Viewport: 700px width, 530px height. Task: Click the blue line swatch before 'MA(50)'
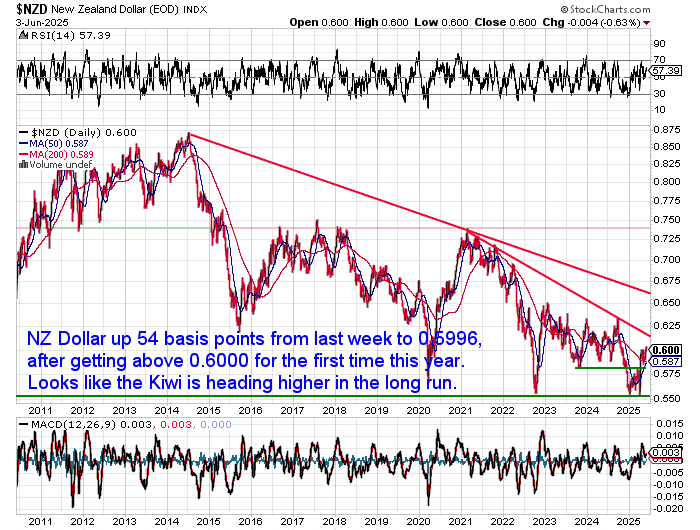[24, 144]
